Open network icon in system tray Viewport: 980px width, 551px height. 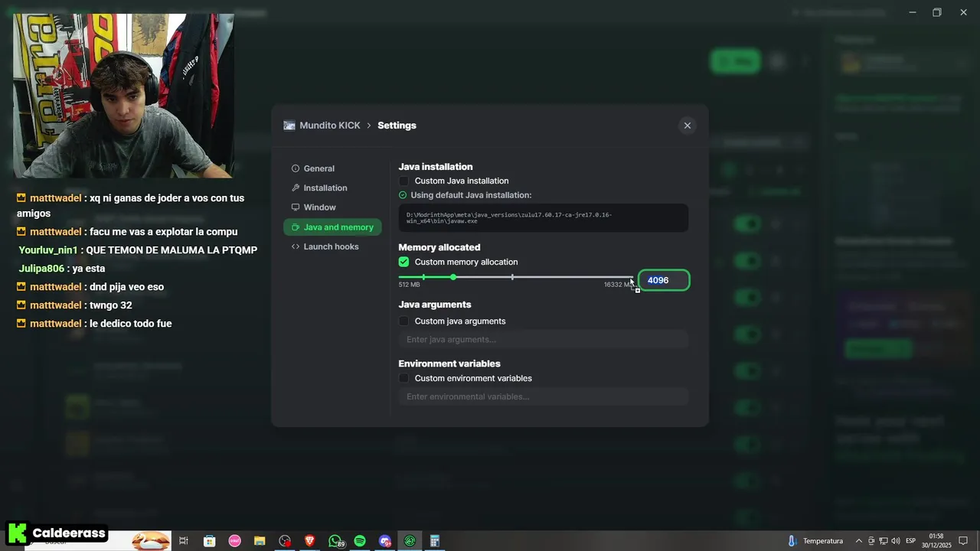pos(884,541)
